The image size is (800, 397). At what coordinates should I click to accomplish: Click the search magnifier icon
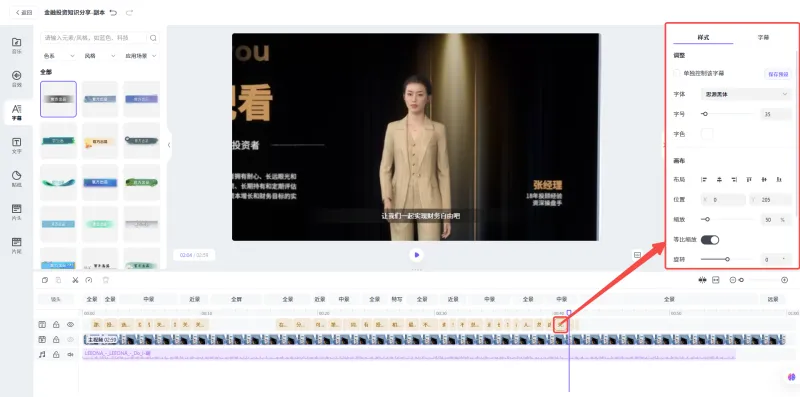153,38
